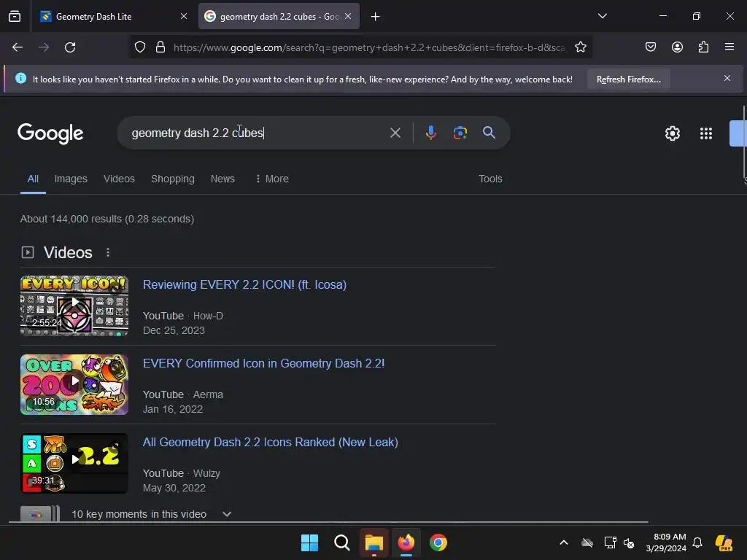Click the Refresh Firefox... button

[628, 79]
